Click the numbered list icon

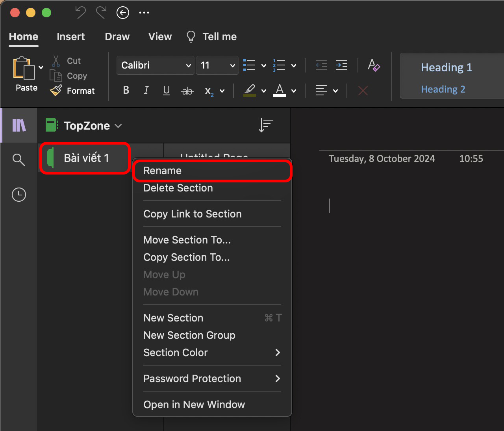(279, 65)
